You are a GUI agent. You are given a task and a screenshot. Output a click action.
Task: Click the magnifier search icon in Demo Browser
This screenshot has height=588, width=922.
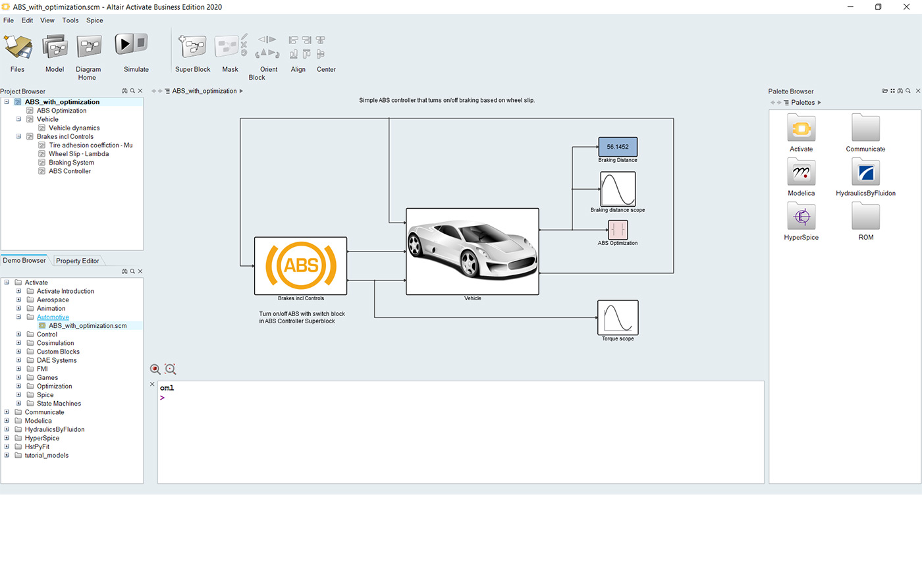pyautogui.click(x=132, y=271)
